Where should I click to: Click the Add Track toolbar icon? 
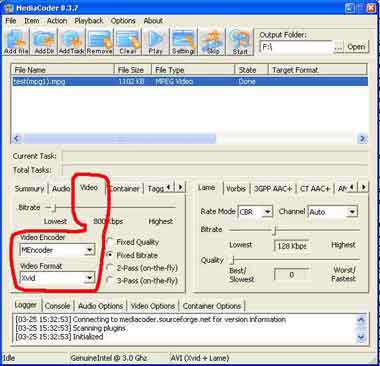[x=72, y=42]
